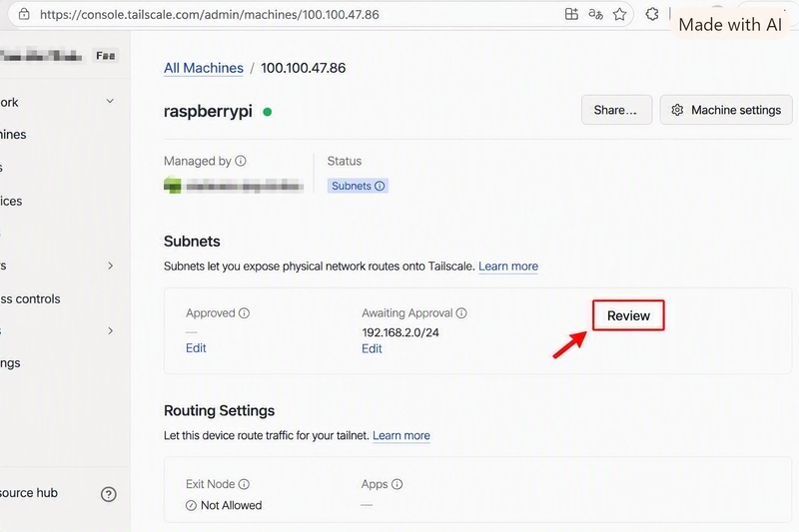
Task: Click Edit under Approved routes
Action: click(x=196, y=348)
